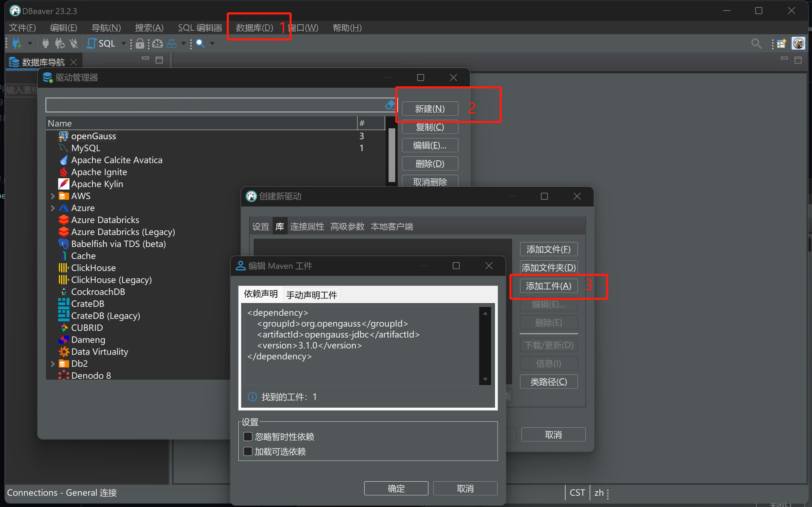Expand the Db2 driver group
This screenshot has height=507, width=812.
click(53, 364)
